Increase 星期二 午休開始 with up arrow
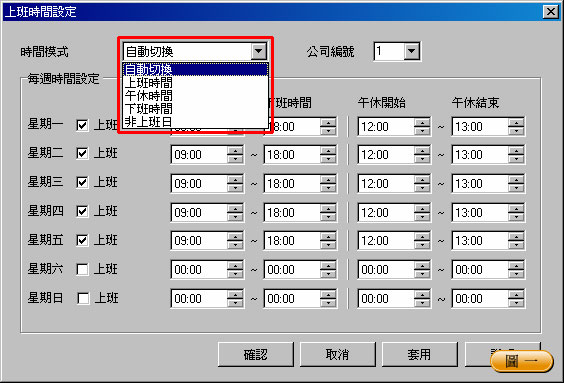 422,150
